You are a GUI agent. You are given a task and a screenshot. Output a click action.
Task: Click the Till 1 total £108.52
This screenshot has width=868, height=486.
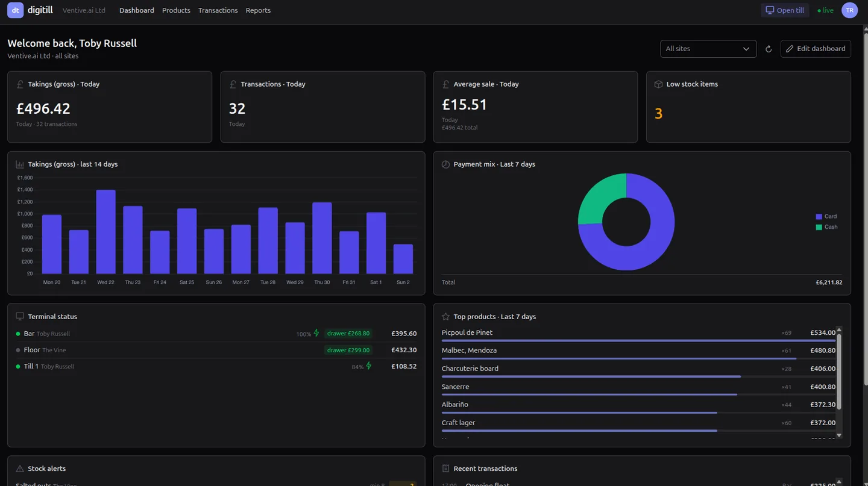click(404, 366)
